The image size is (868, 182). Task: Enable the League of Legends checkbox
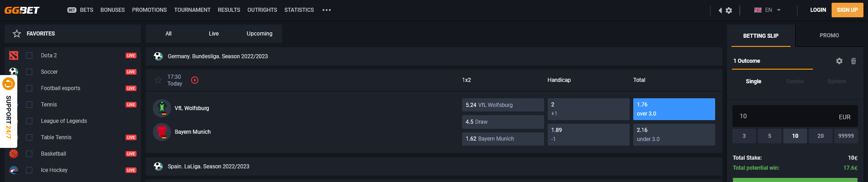[x=29, y=121]
